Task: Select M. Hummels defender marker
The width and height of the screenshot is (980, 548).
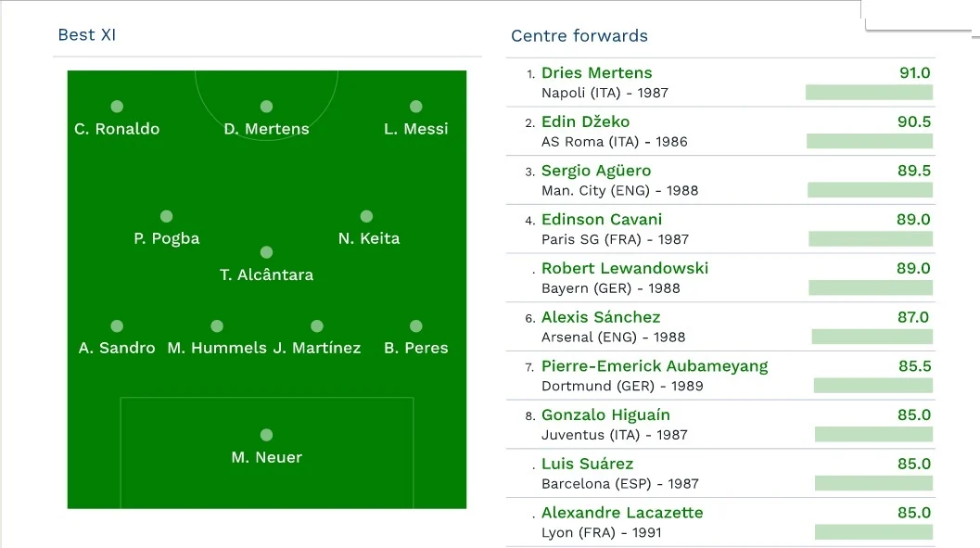Action: click(x=217, y=326)
